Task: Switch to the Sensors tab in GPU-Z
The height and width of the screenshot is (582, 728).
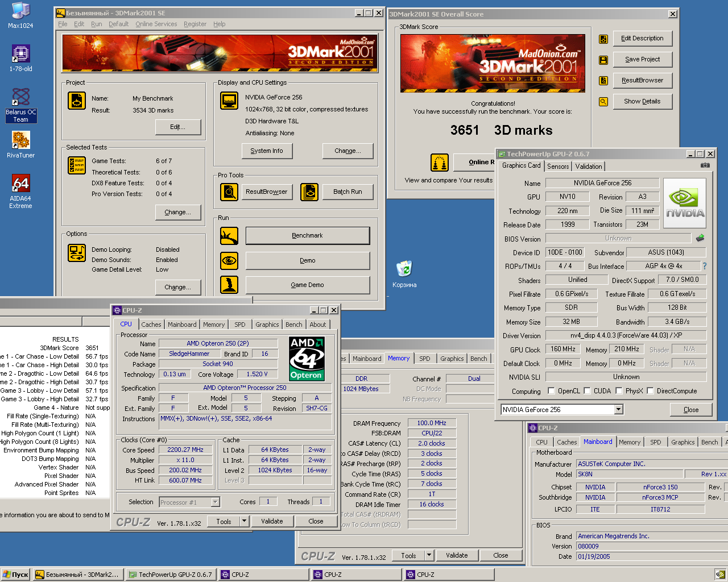Action: [558, 167]
